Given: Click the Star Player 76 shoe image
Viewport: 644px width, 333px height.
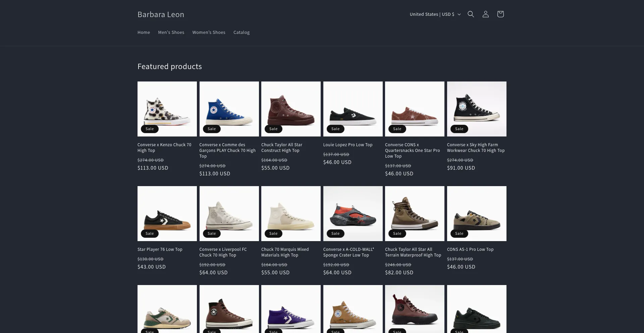Looking at the screenshot, I should coord(167,214).
